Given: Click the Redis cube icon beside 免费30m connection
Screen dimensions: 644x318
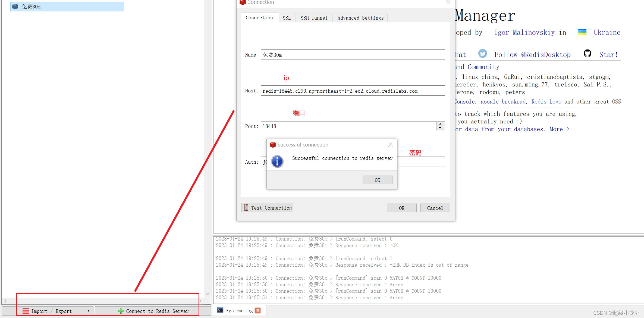Looking at the screenshot, I should tap(15, 6).
